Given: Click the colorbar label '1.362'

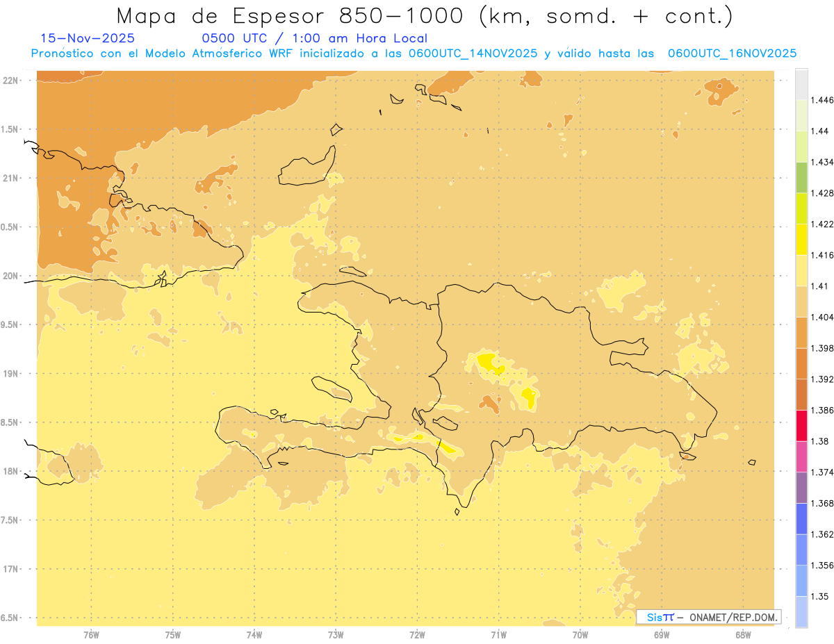Looking at the screenshot, I should coord(823,534).
